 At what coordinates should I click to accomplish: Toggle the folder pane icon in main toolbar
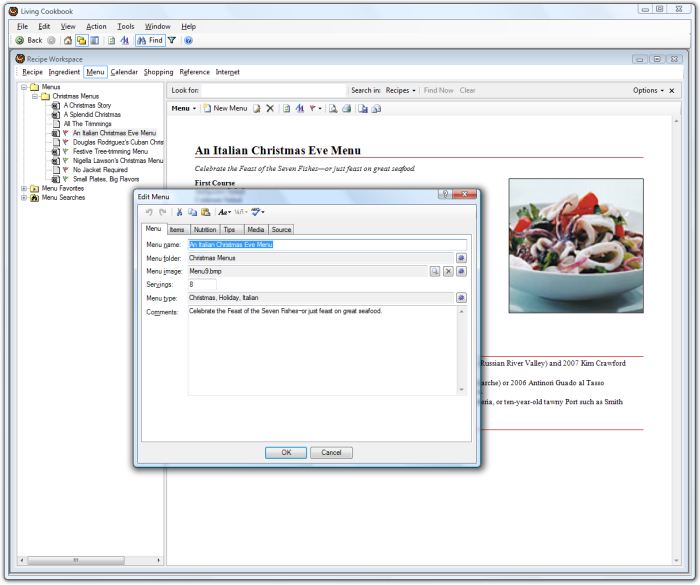pos(81,41)
